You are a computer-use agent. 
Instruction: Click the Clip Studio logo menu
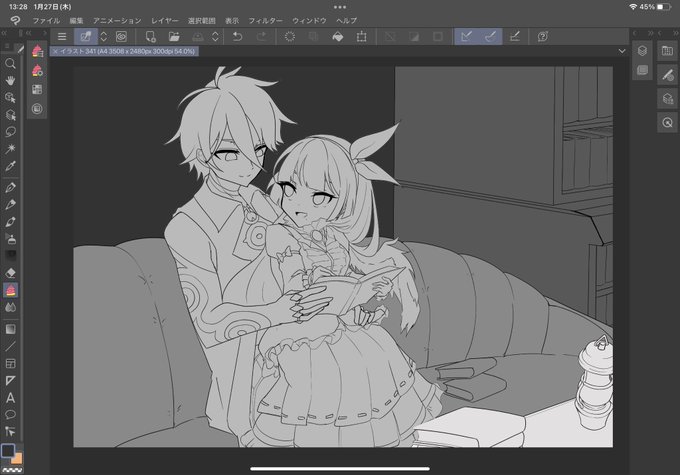point(15,20)
